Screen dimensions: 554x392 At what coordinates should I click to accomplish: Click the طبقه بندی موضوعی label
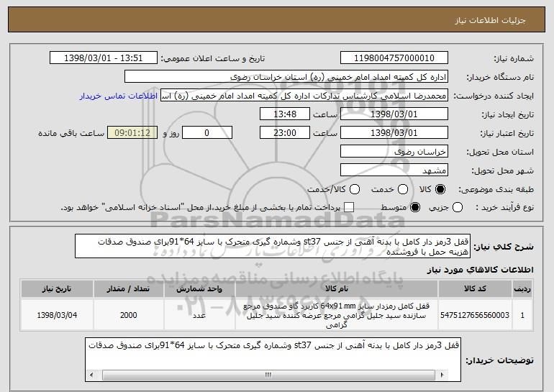496,190
